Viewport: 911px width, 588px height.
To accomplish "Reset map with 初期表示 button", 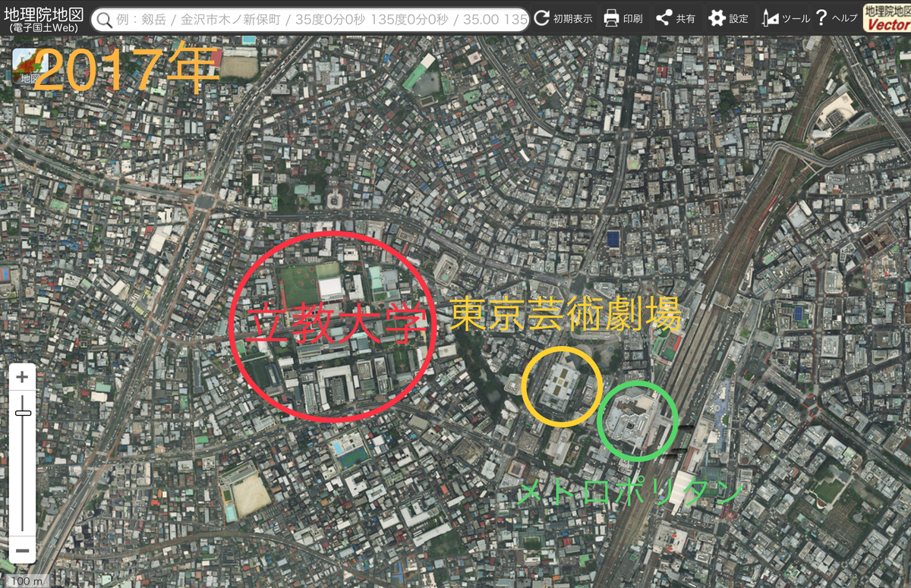I will [x=563, y=18].
